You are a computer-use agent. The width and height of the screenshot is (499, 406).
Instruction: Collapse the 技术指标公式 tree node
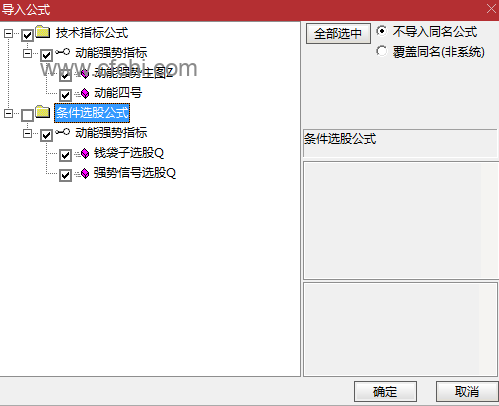(8, 33)
